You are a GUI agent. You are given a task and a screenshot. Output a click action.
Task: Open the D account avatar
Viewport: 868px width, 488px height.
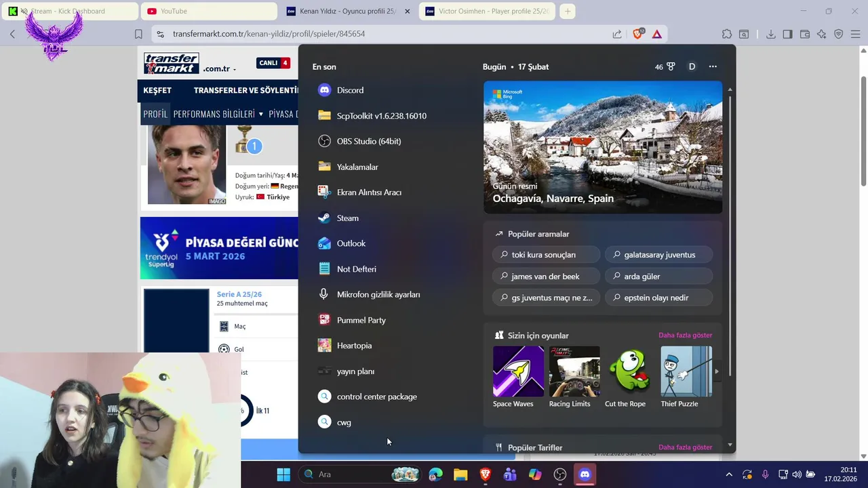692,66
